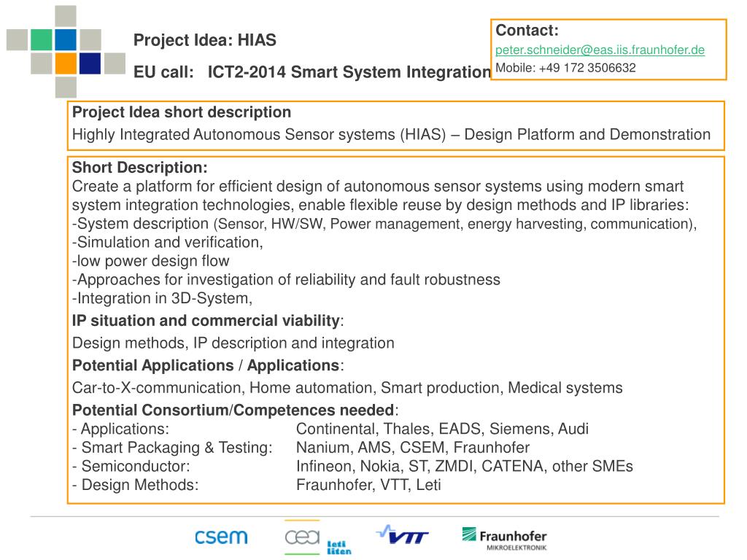Click the '- Semiconductor:' label
The image size is (747, 560).
pos(131,466)
